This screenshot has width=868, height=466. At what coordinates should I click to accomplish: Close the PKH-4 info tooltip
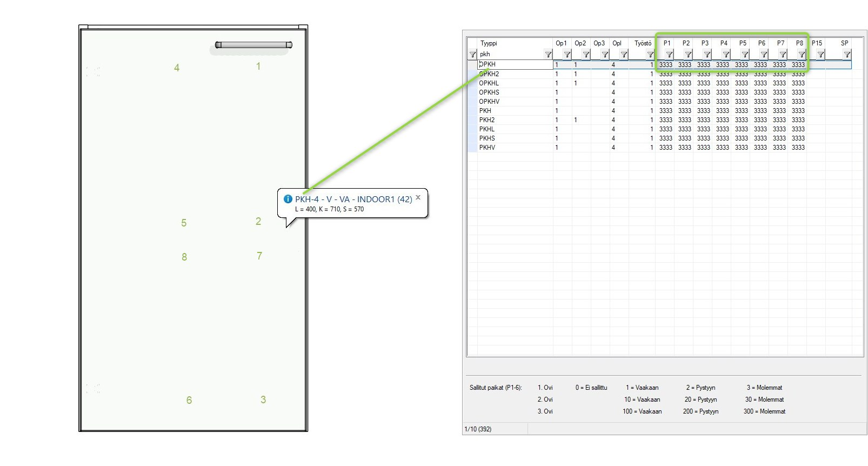click(x=418, y=197)
